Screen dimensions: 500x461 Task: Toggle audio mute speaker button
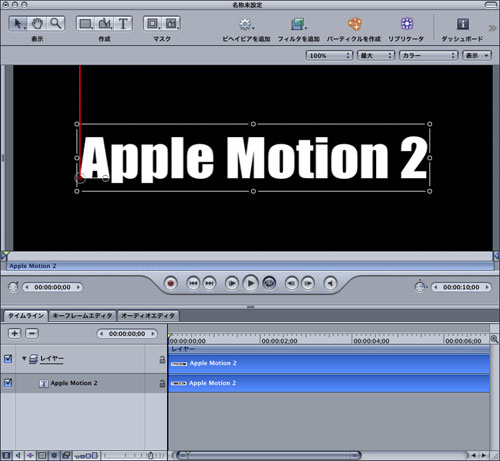click(x=330, y=283)
